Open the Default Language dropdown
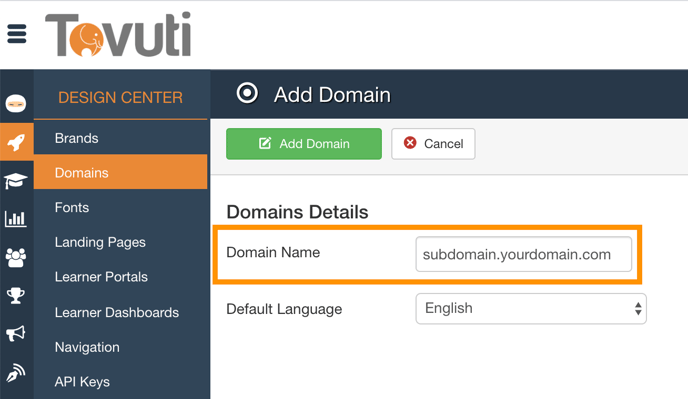This screenshot has width=688, height=399. point(531,309)
